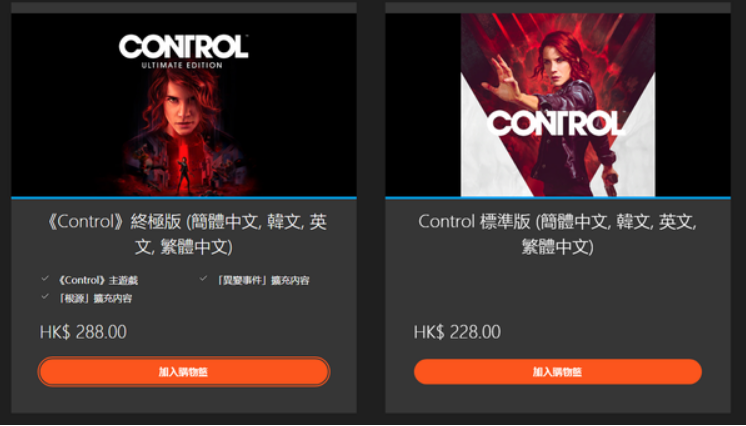Open the Control 標準版 title link
The height and width of the screenshot is (426, 746).
click(x=558, y=235)
